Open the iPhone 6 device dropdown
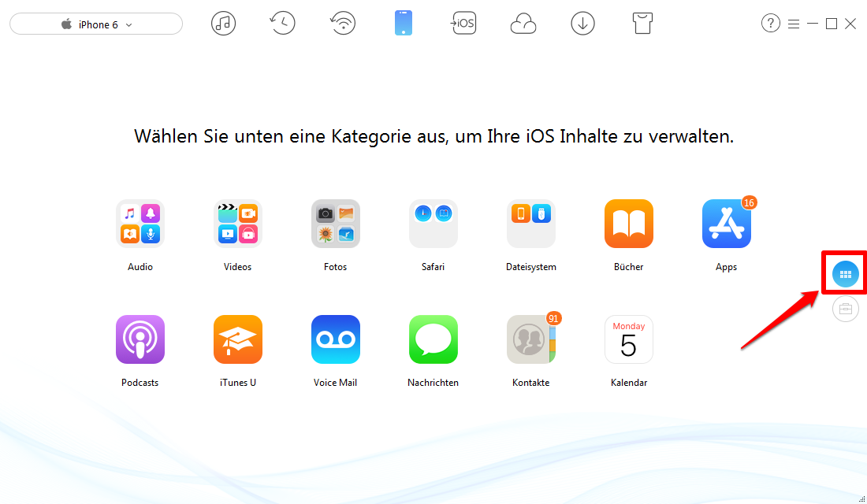This screenshot has height=504, width=867. click(96, 24)
